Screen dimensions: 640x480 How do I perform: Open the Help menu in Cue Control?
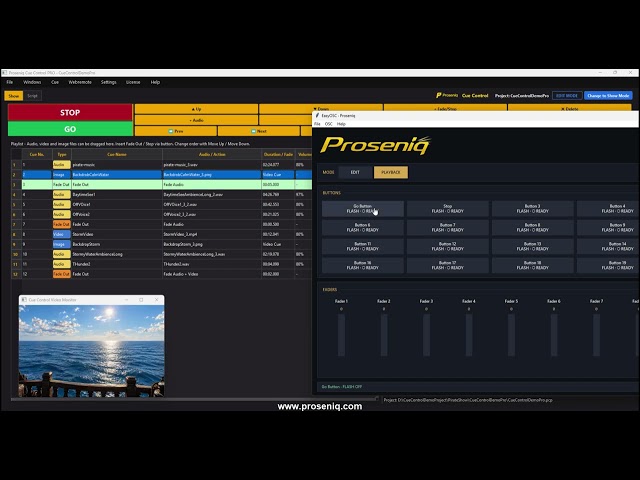pos(155,82)
